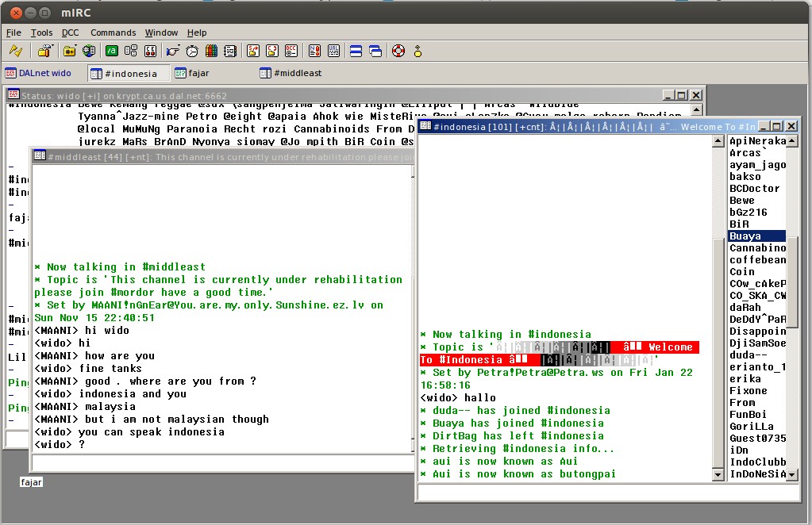Open the DCC menu

(71, 33)
